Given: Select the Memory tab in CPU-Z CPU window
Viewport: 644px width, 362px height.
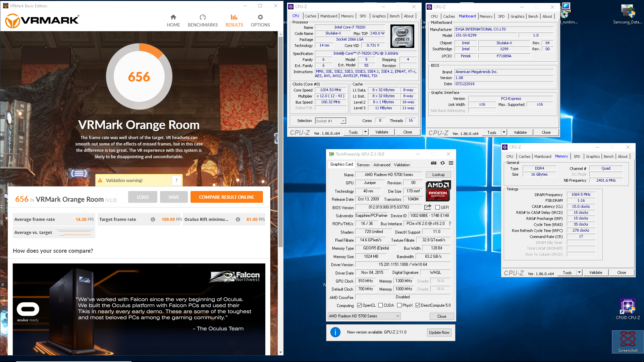Looking at the screenshot, I should tap(347, 16).
